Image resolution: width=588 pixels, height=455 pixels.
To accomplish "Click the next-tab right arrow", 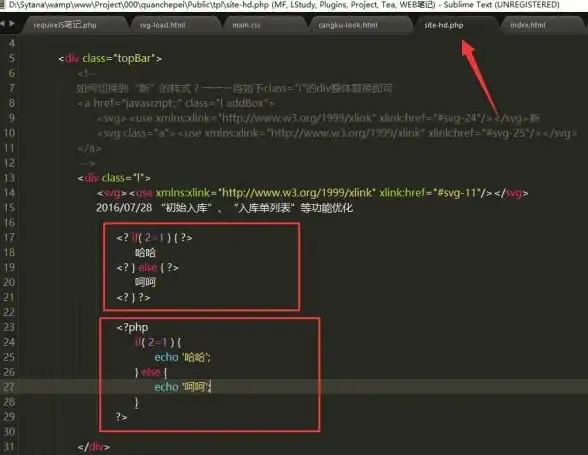I will (12, 24).
